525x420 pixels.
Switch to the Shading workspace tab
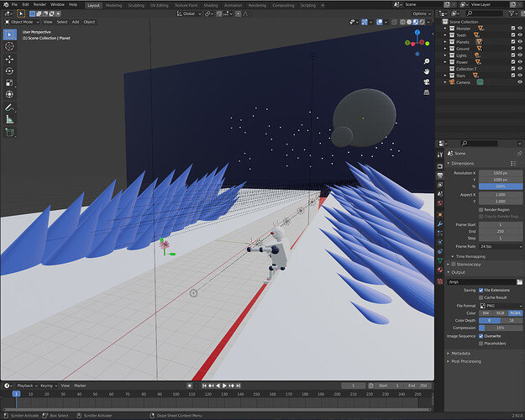(211, 5)
